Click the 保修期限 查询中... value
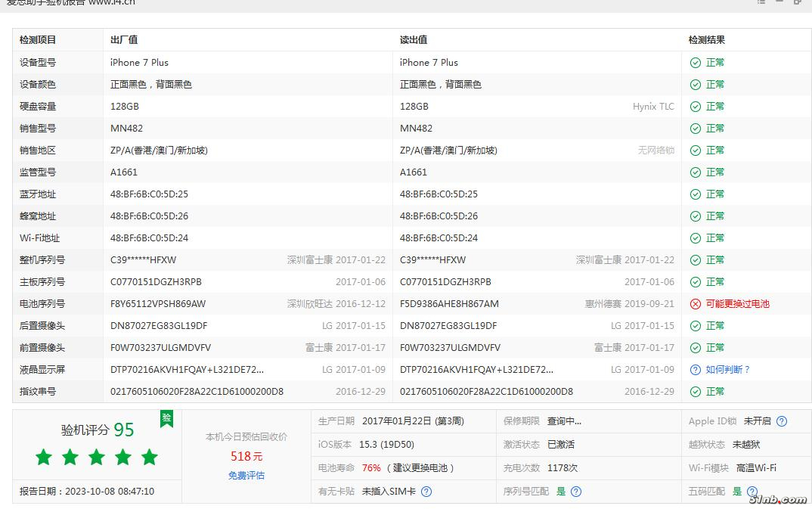This screenshot has width=812, height=509. click(565, 421)
